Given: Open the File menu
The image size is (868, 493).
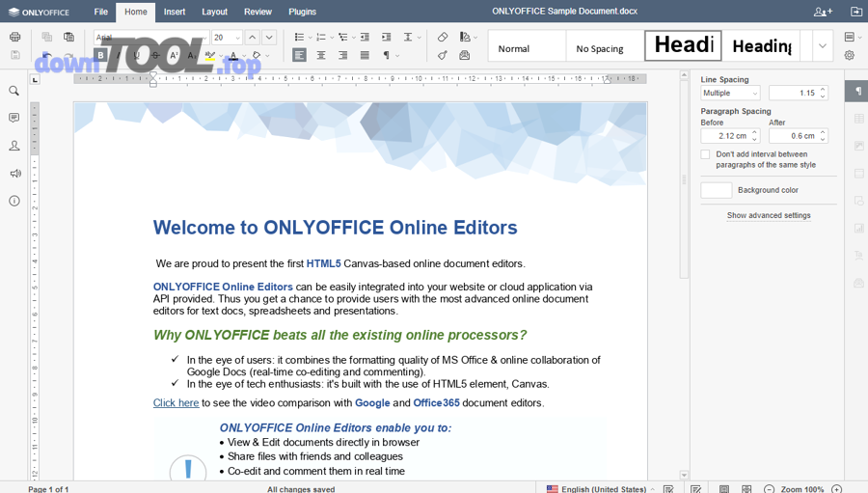Looking at the screenshot, I should 100,12.
